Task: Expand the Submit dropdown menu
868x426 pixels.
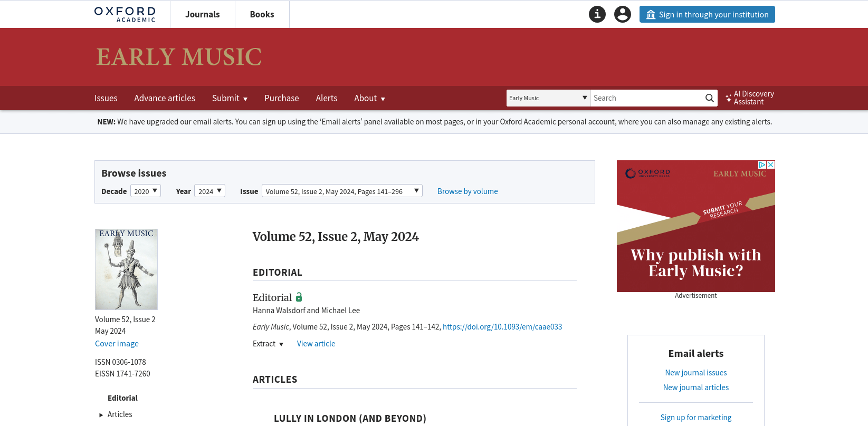Action: [x=230, y=98]
